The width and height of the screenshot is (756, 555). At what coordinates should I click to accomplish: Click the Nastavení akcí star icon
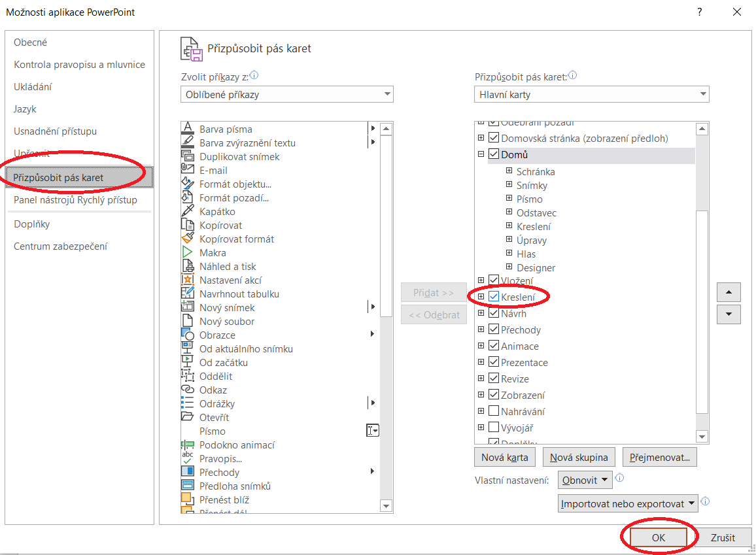187,279
